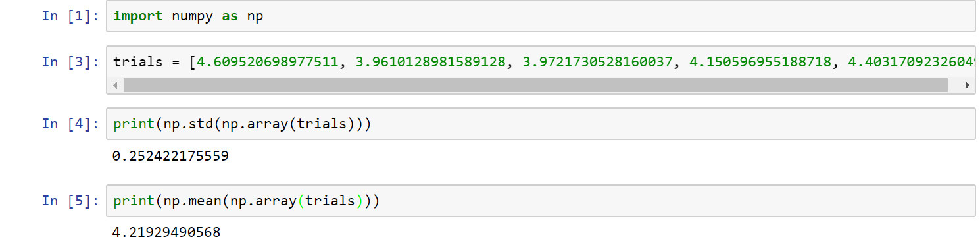This screenshot has height=250, width=980.
Task: Click the 'trials' variable name in cell In [3]
Action: tap(137, 63)
